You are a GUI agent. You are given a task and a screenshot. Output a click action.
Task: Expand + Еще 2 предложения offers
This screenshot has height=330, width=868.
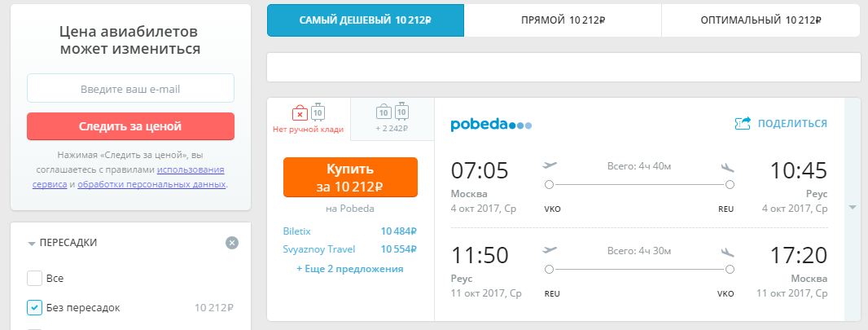350,269
